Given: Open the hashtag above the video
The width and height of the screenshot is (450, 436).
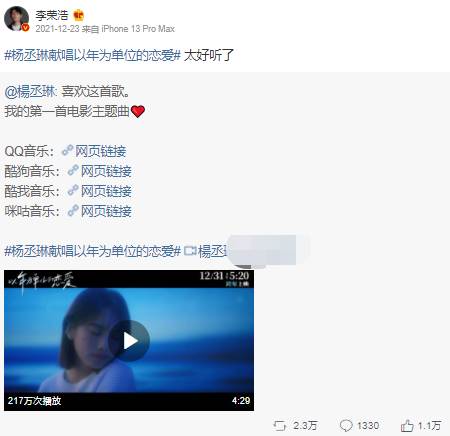Looking at the screenshot, I should [93, 251].
